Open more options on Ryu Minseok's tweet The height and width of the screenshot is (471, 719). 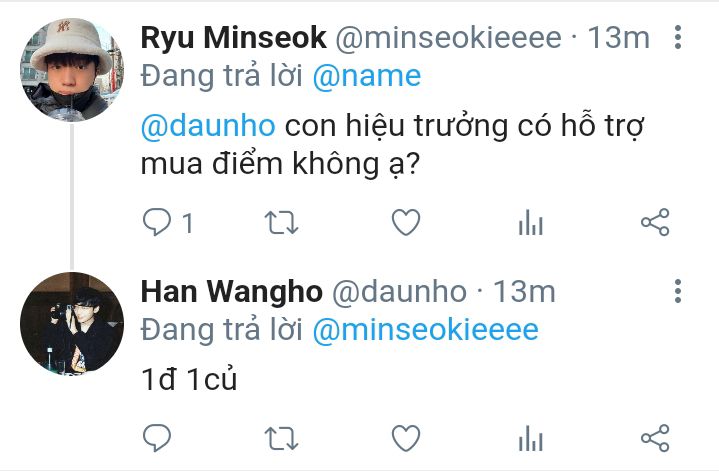click(678, 37)
